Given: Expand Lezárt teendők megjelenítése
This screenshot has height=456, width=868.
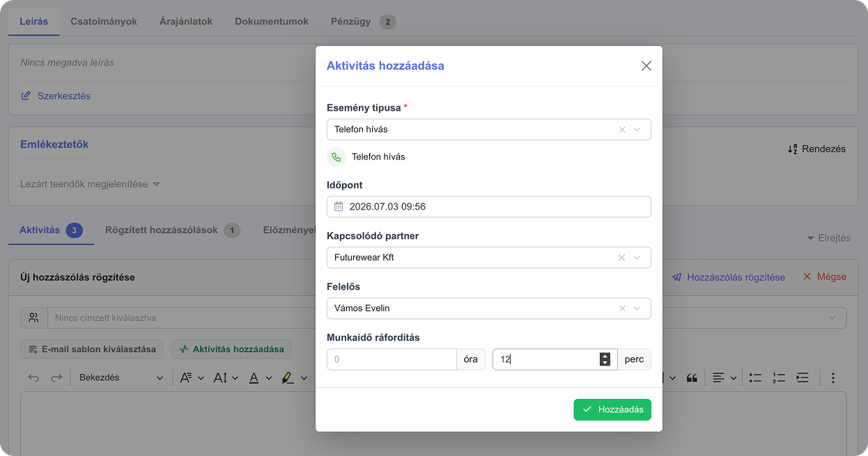Looking at the screenshot, I should pos(90,184).
